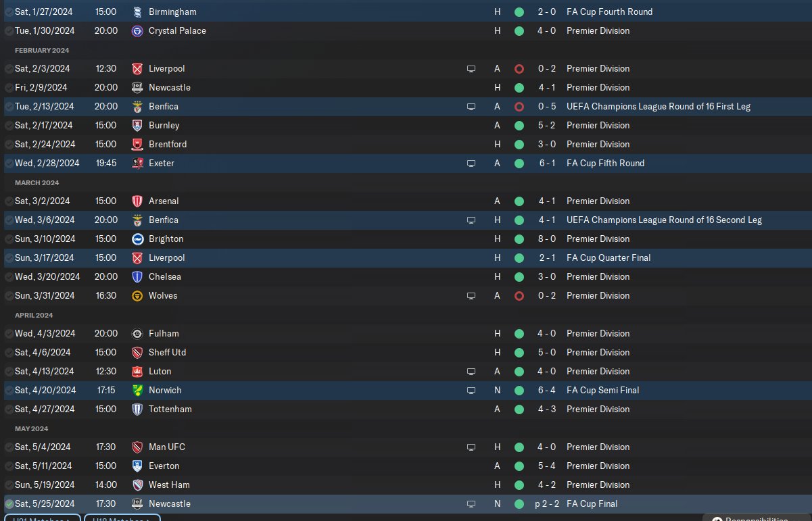Click the TV broadcast icon on Exeter row
This screenshot has width=812, height=521.
[x=471, y=163]
